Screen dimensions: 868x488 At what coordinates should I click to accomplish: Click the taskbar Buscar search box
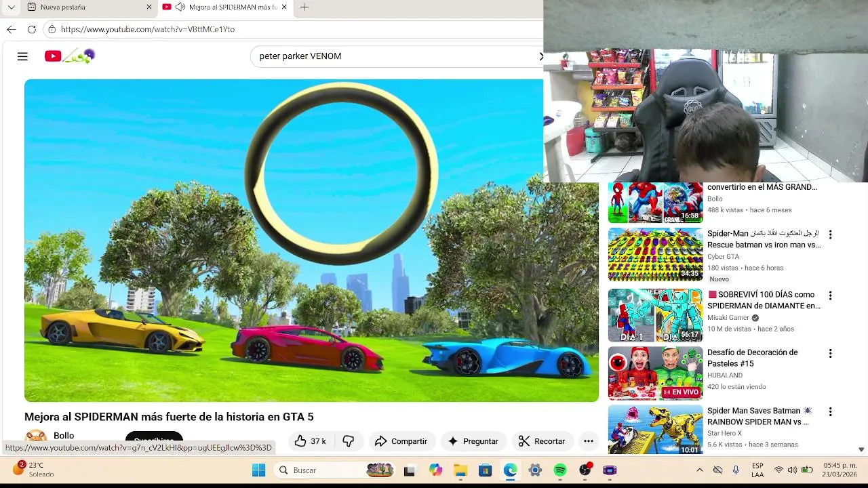335,470
